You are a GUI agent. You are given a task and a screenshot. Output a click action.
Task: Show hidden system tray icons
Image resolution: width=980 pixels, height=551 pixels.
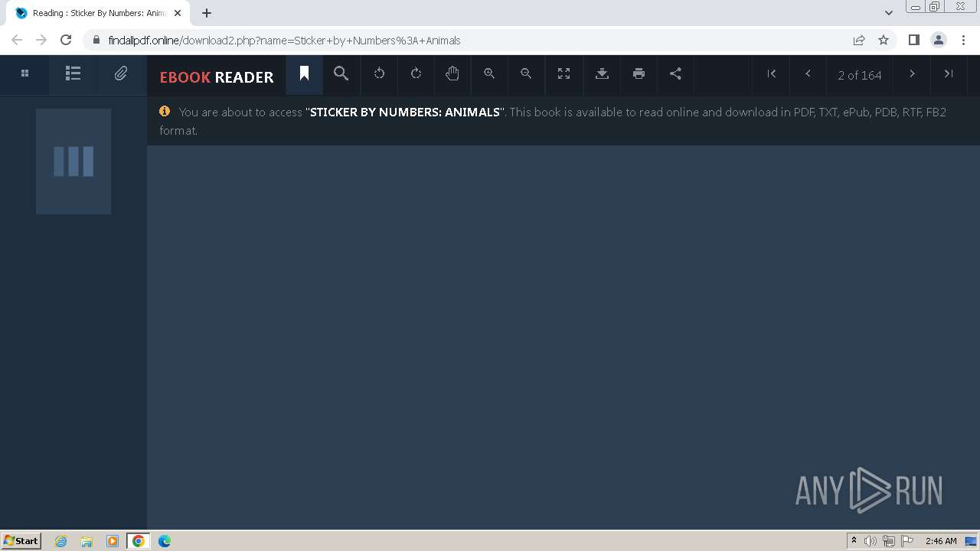tap(854, 541)
